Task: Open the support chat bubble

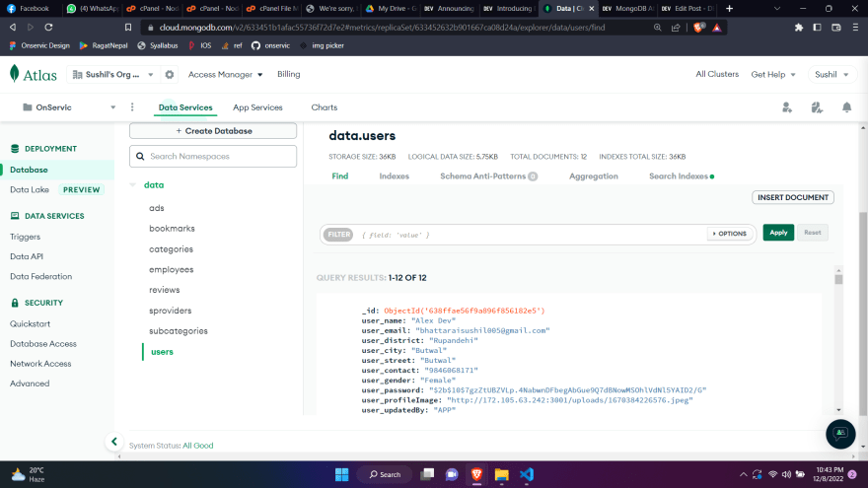Action: pos(840,434)
